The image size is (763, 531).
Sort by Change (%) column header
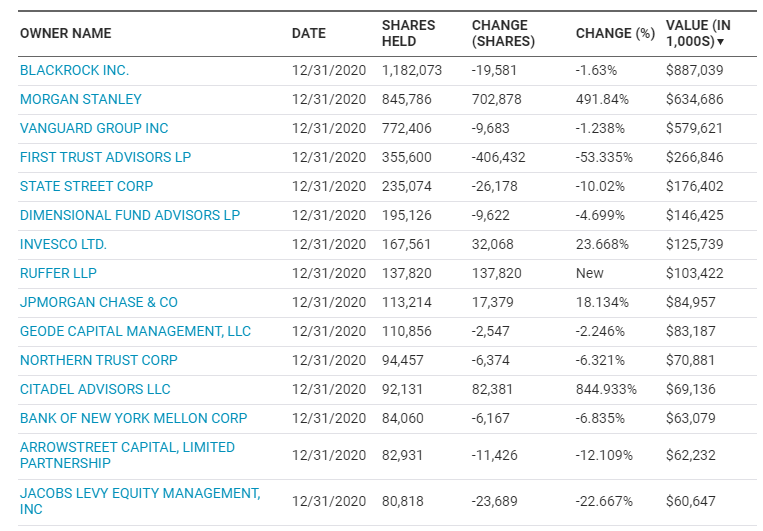615,33
